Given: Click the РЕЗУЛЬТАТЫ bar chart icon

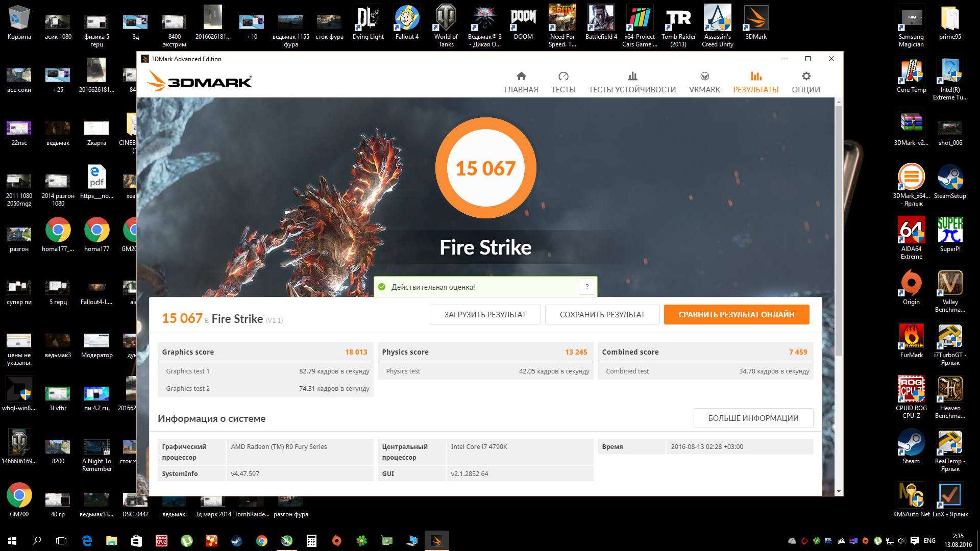Looking at the screenshot, I should pos(755,77).
